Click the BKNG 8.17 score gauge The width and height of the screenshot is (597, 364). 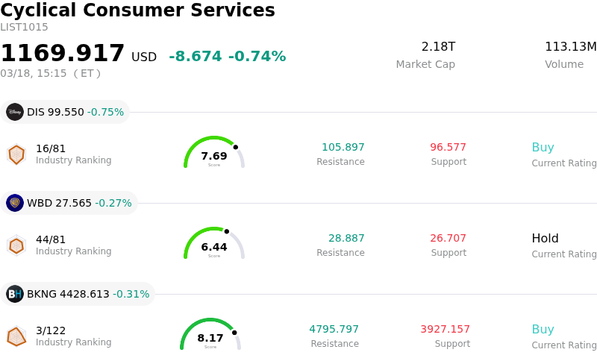pos(210,336)
